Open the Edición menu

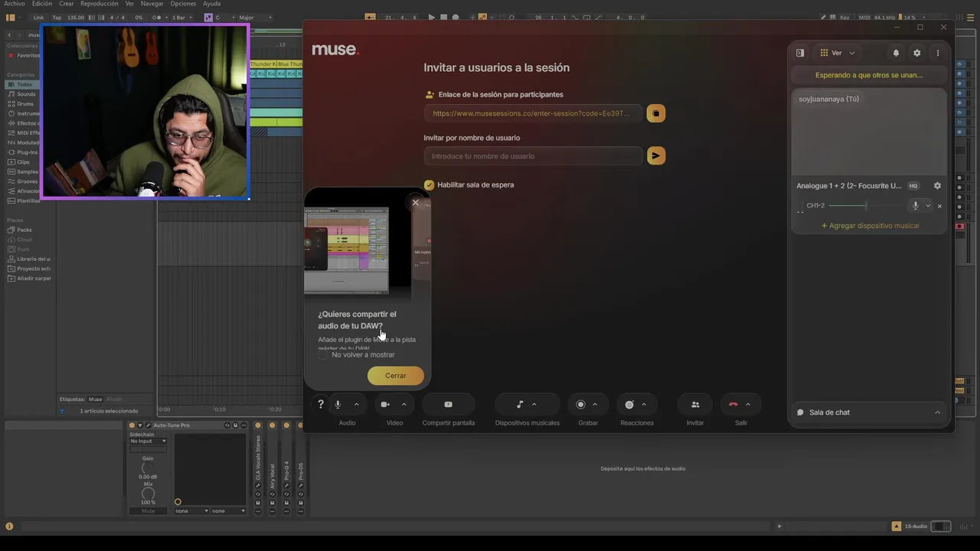pos(42,4)
